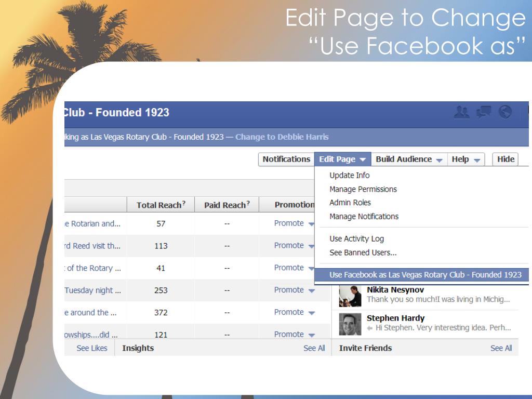
Task: Click the total reach value 253
Action: (x=161, y=290)
